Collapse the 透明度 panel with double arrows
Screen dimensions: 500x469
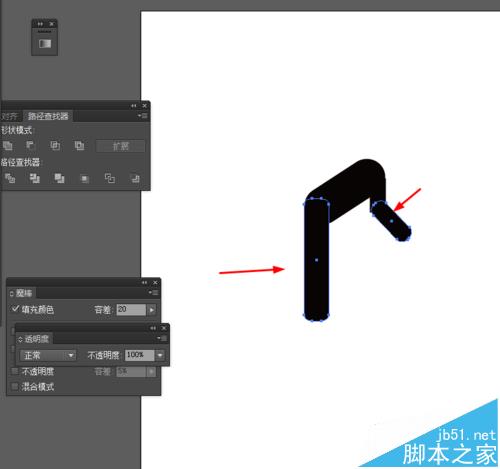point(153,328)
